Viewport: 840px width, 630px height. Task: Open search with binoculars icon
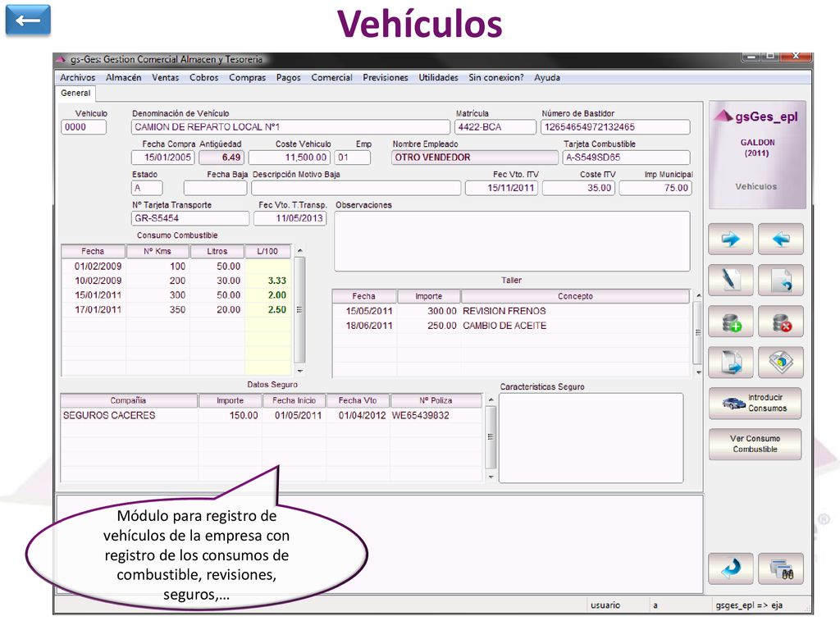(781, 568)
